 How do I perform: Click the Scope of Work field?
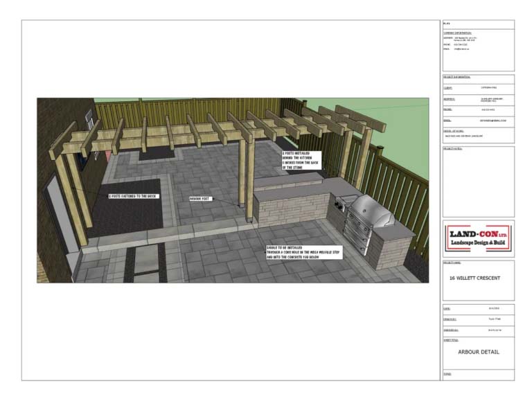point(478,133)
